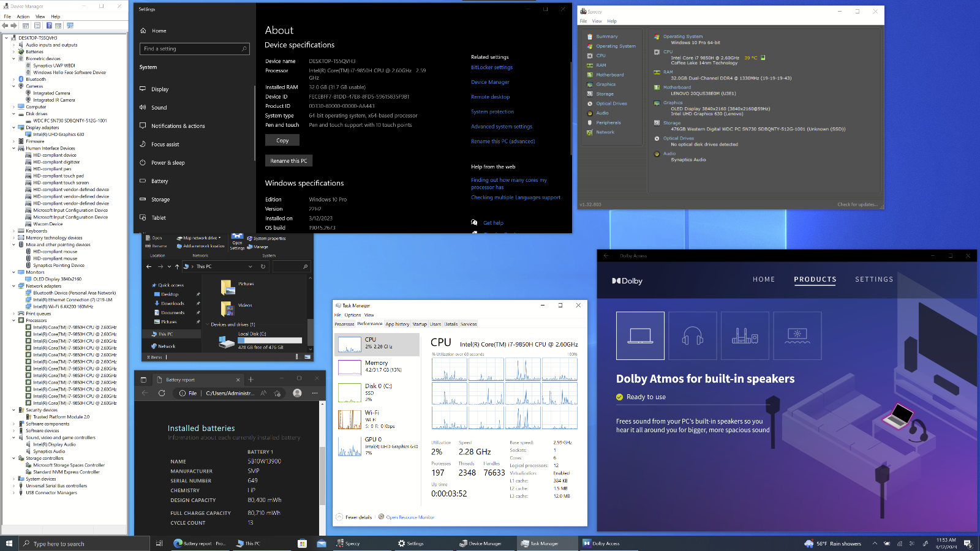Viewport: 980px width, 551px height.
Task: Collapse Network adapters node
Action: coord(13,286)
